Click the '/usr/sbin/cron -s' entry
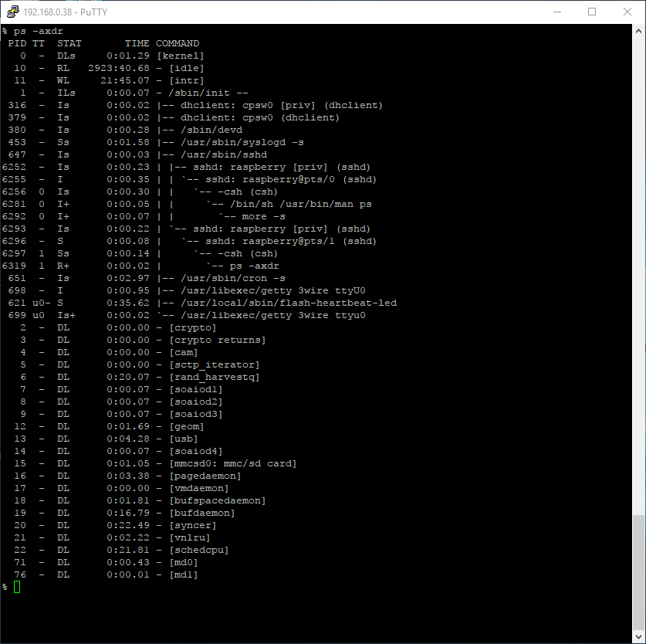 click(x=233, y=278)
